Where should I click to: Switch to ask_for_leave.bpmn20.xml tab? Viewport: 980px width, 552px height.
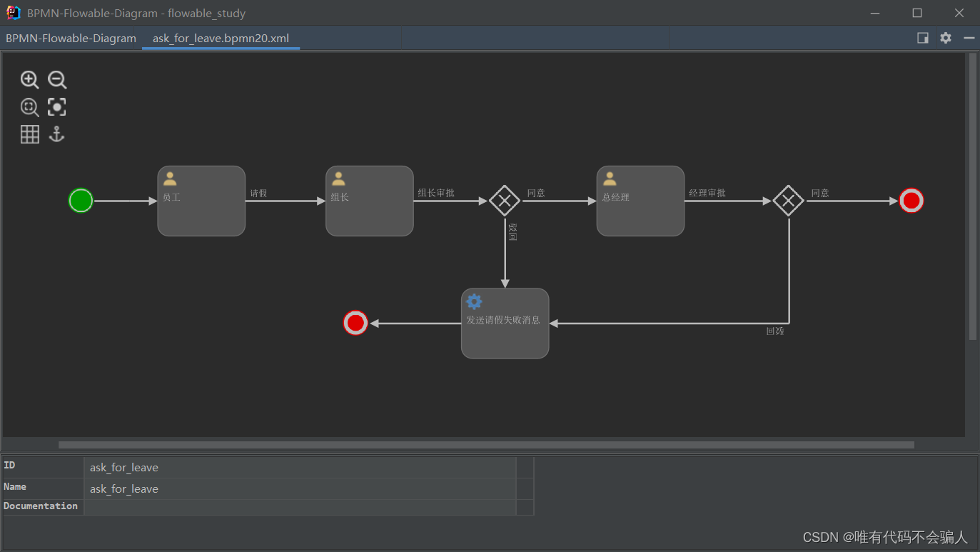coord(221,39)
